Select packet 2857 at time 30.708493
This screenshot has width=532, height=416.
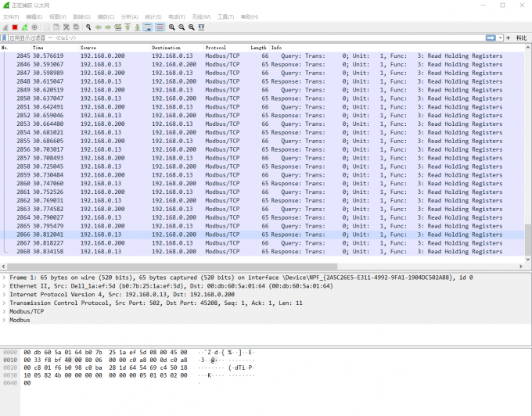coord(262,158)
